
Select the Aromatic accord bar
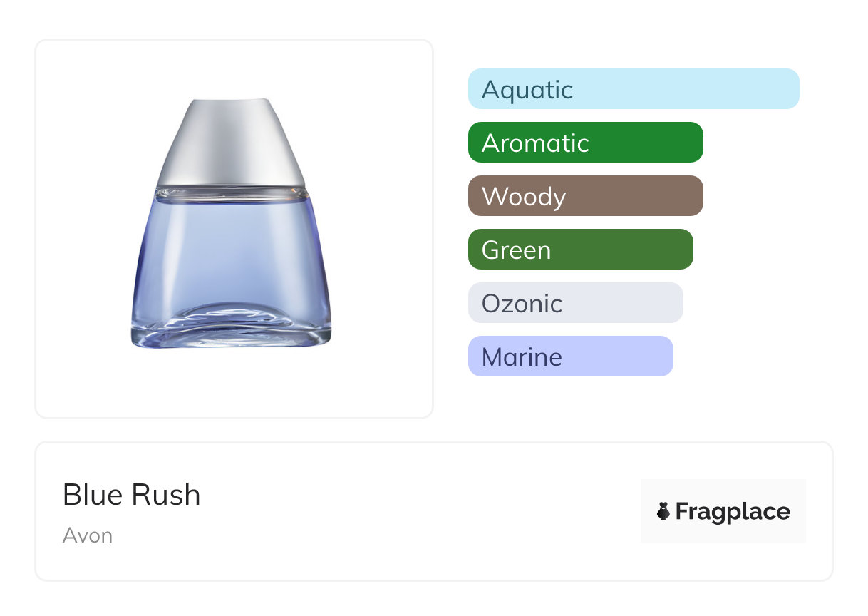point(585,143)
